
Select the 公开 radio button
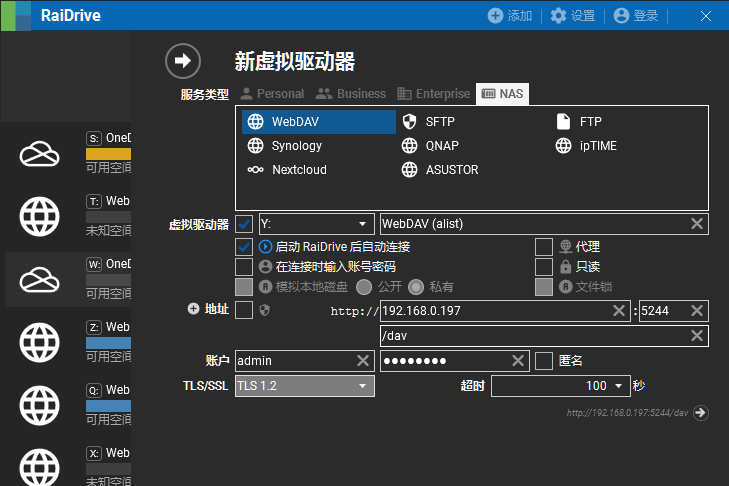(364, 287)
